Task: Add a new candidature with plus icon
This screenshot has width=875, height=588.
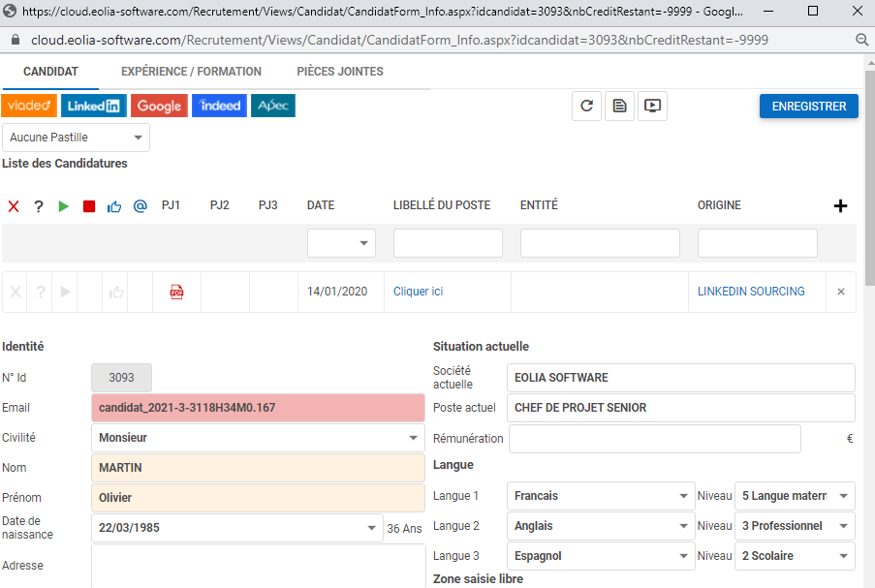Action: [840, 205]
